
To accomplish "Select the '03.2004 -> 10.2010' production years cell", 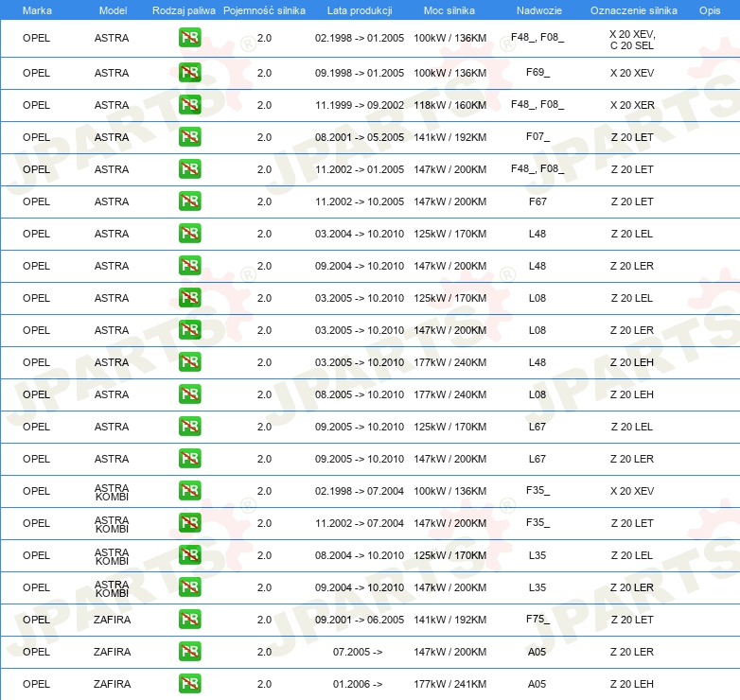I will 360,234.
